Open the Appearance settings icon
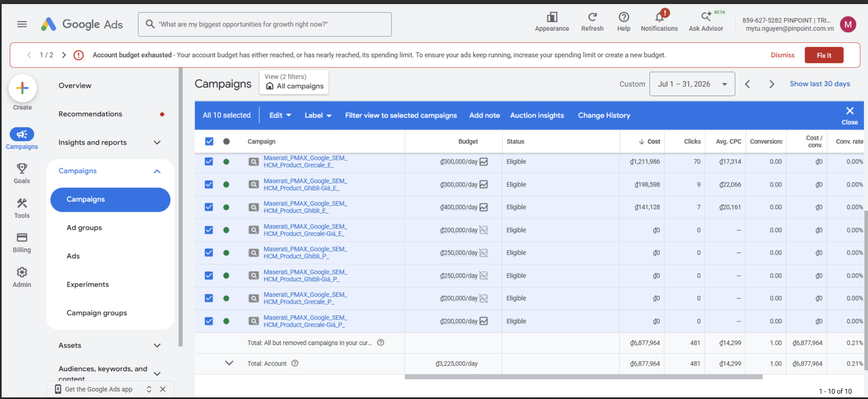 coord(552,22)
